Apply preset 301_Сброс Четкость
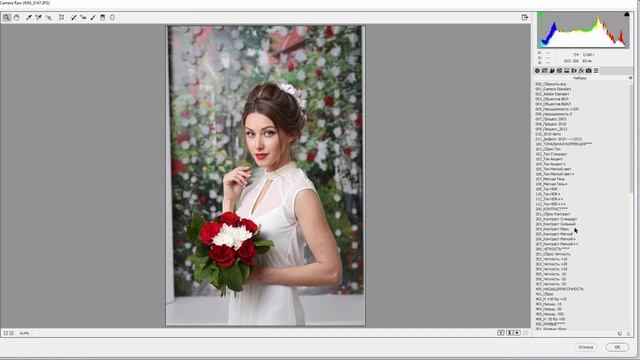Screen dimensions: 640x360 553,254
